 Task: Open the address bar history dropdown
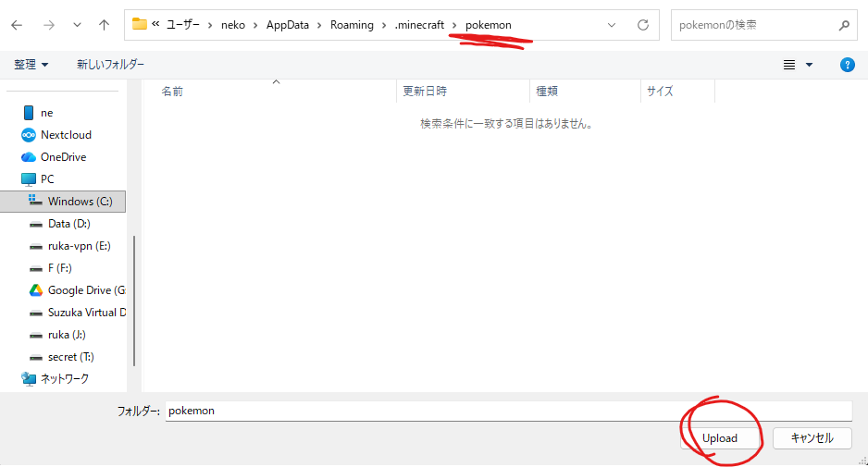coord(612,25)
